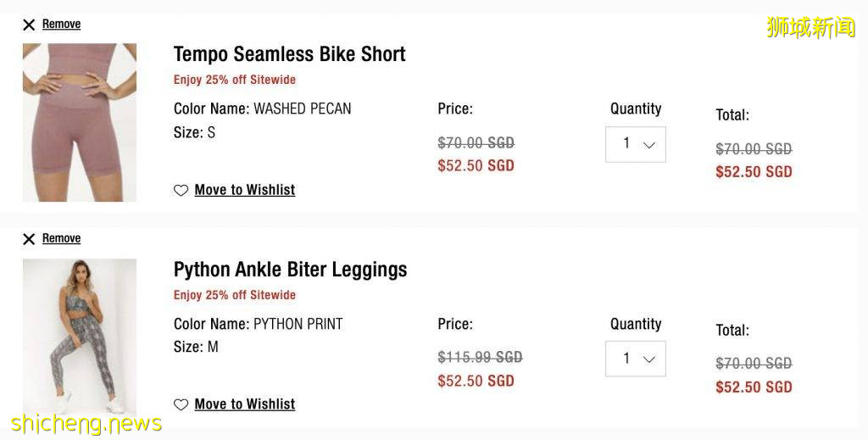Open the Quantity dropdown for Tempo Bike Short
This screenshot has height=440, width=868.
click(635, 144)
